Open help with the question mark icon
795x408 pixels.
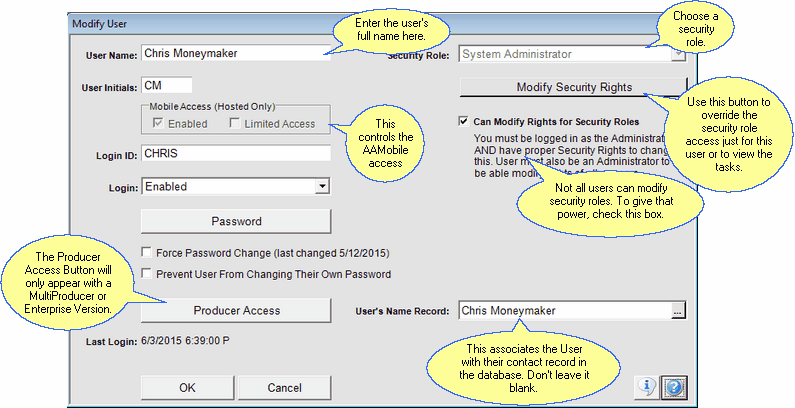[x=674, y=387]
